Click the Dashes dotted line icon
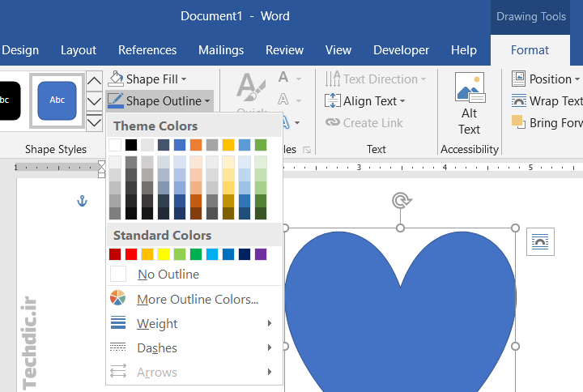 118,347
